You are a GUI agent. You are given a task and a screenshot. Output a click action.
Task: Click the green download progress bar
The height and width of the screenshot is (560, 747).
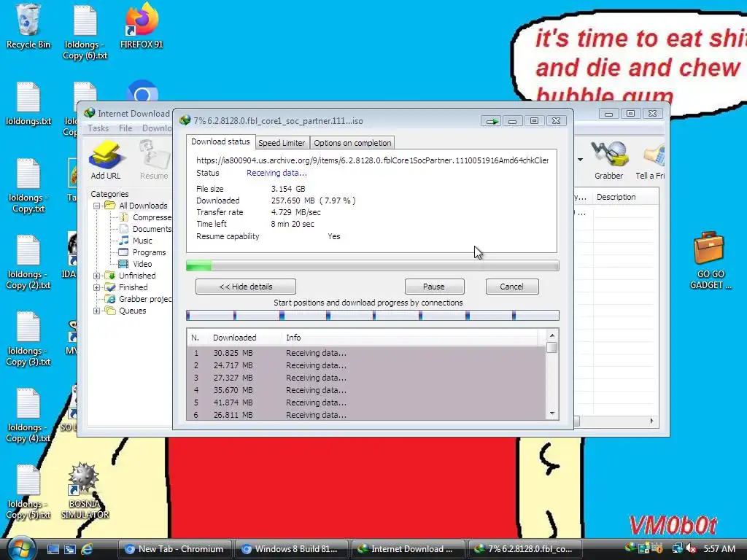(373, 265)
